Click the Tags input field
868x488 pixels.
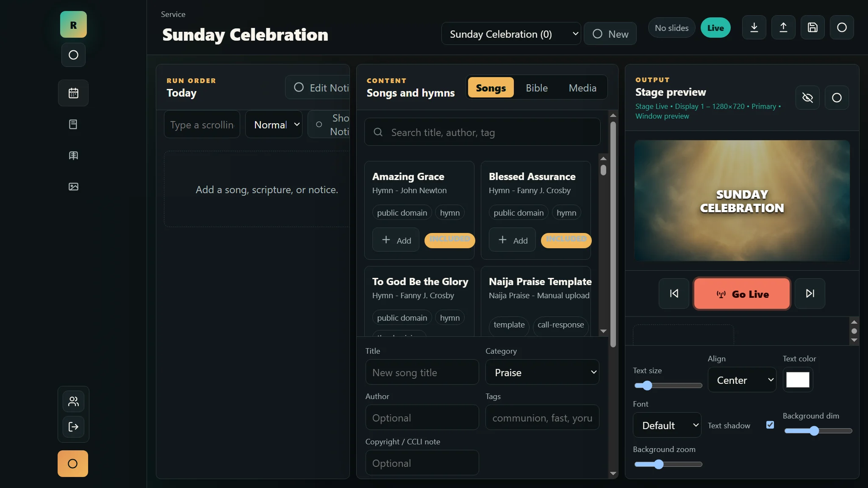(x=542, y=418)
